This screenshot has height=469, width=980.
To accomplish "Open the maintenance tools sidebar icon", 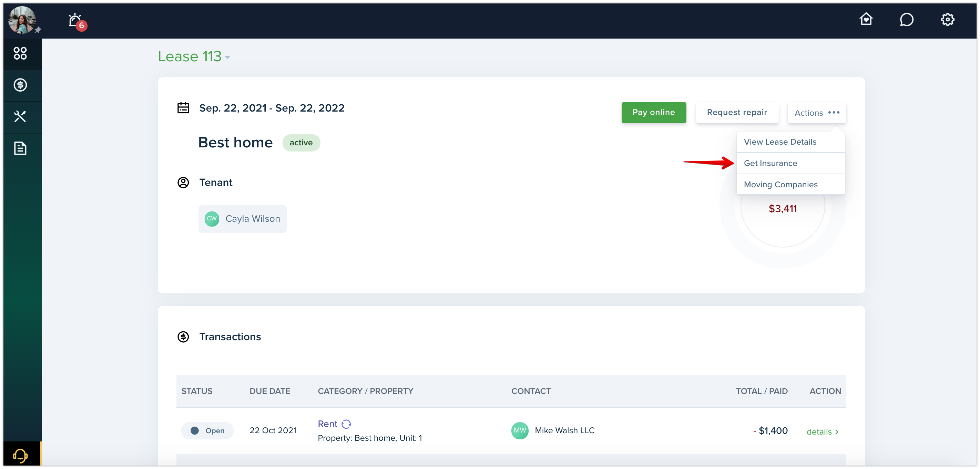I will (x=20, y=116).
